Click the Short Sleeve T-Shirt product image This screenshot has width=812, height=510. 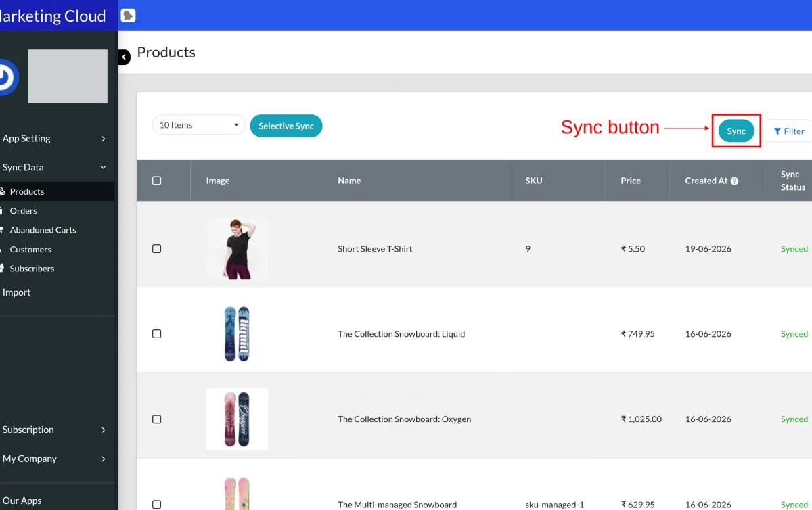point(237,249)
